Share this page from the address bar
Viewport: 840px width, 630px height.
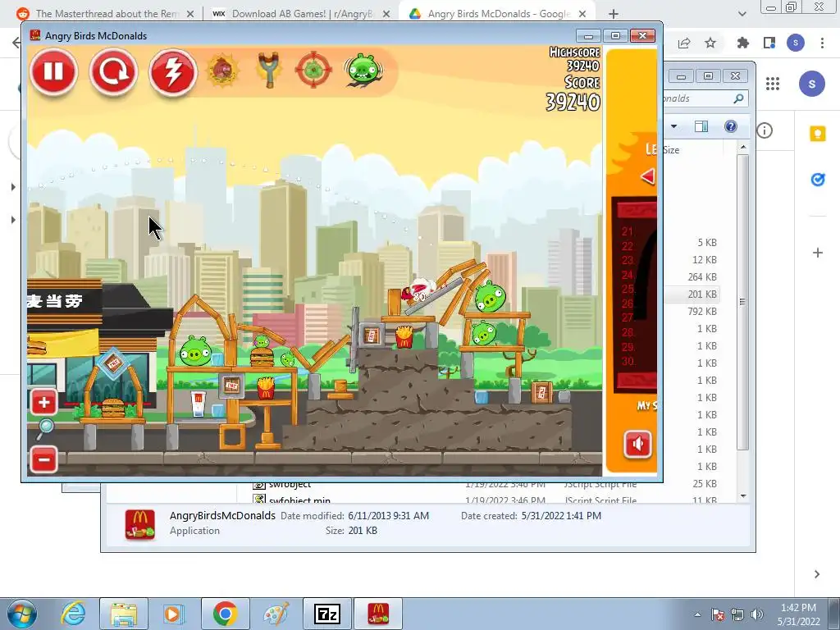(x=684, y=43)
